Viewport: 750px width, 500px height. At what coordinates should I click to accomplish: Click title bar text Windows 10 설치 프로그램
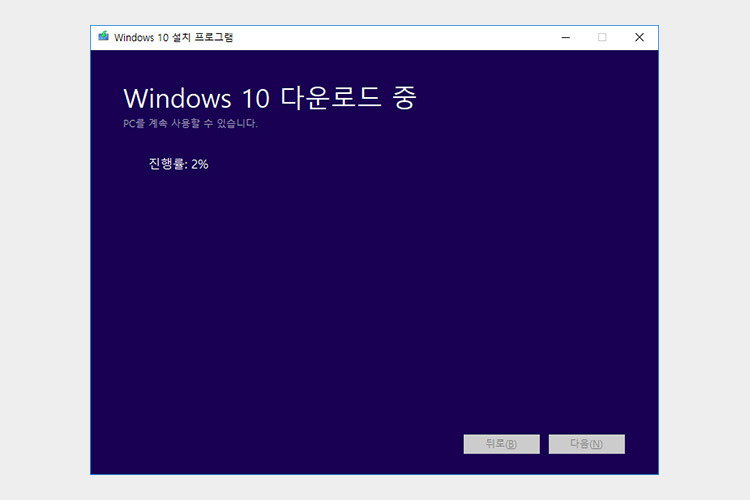pyautogui.click(x=173, y=37)
